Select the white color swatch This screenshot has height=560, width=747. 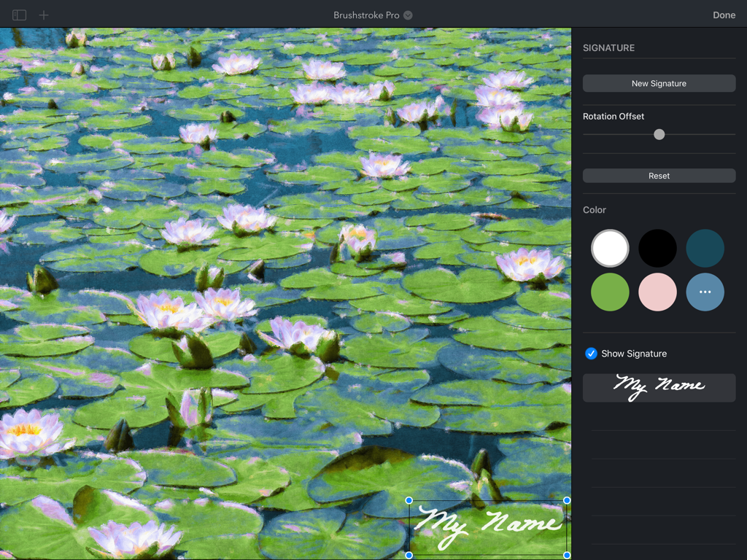tap(610, 248)
